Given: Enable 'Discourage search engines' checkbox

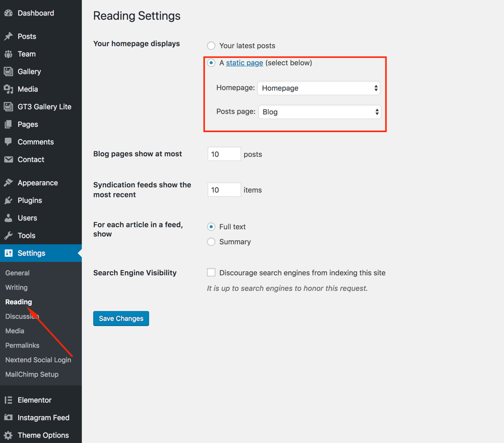Looking at the screenshot, I should (211, 273).
